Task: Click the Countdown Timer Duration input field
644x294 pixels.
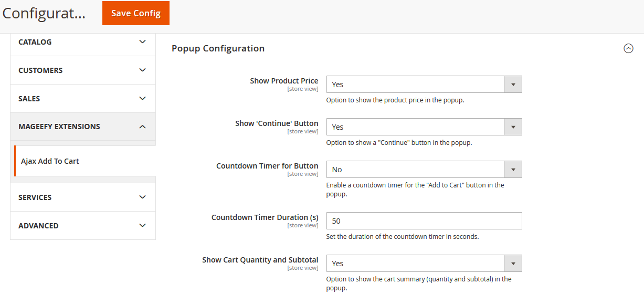Action: click(x=424, y=221)
